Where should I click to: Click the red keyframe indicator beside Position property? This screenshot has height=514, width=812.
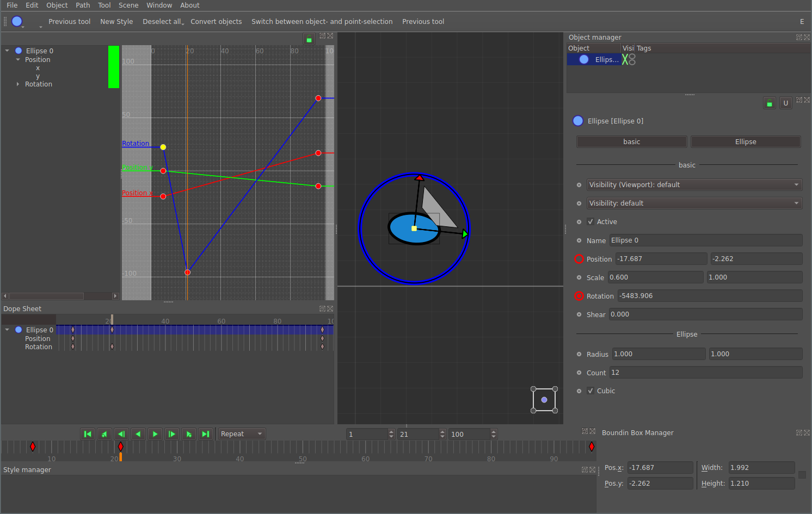tap(579, 258)
